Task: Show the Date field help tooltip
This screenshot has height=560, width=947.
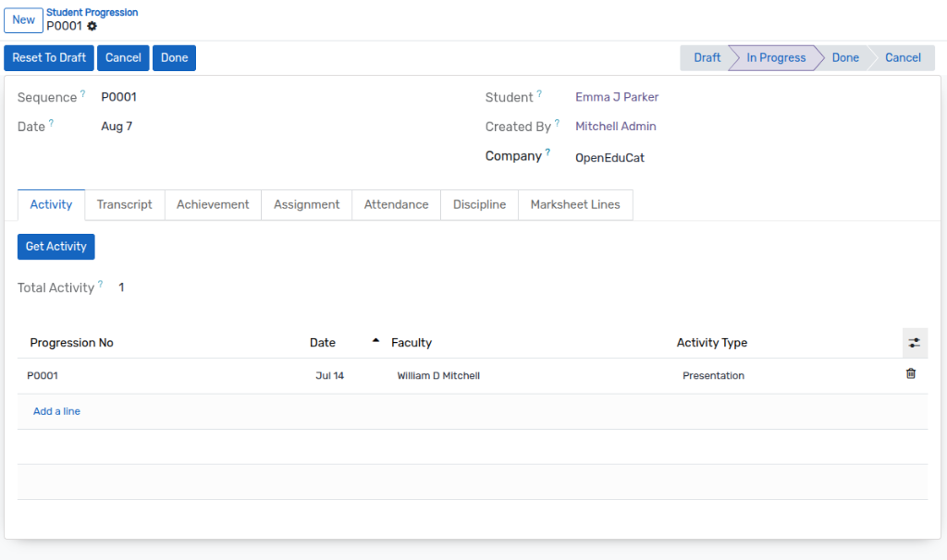Action: 52,123
